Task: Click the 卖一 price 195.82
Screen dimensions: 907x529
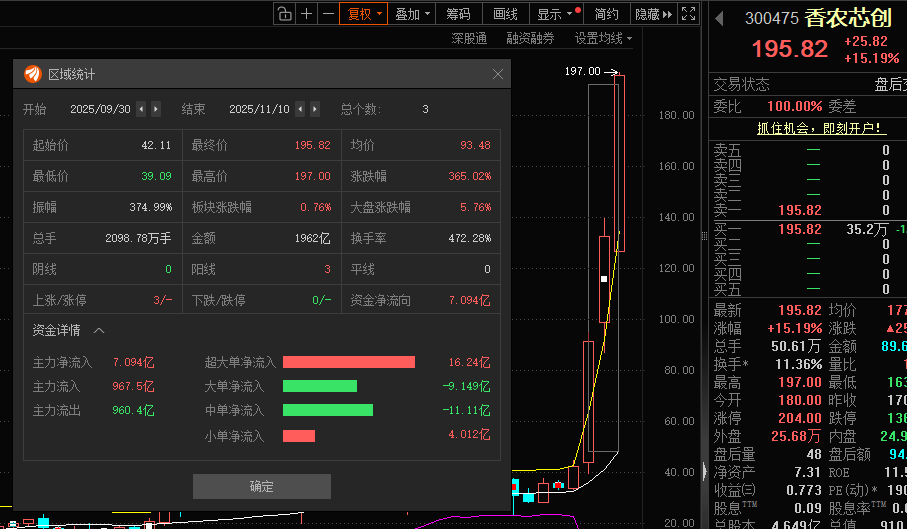Action: click(799, 210)
